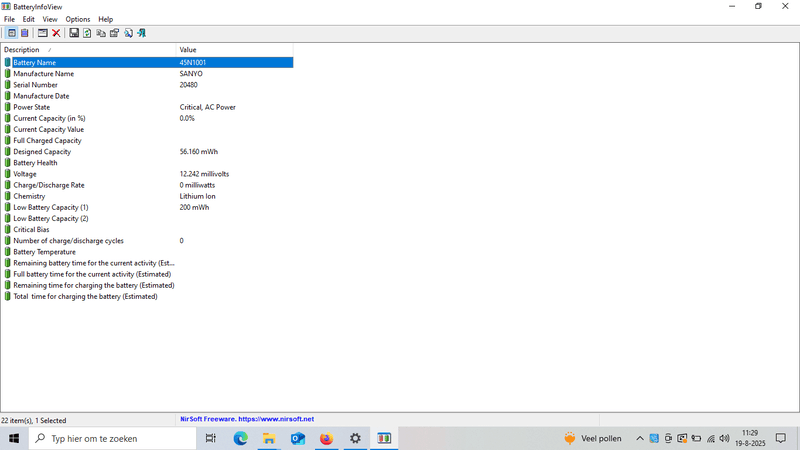Open Firefox from the taskbar
Screen dimensions: 800x450
click(327, 438)
